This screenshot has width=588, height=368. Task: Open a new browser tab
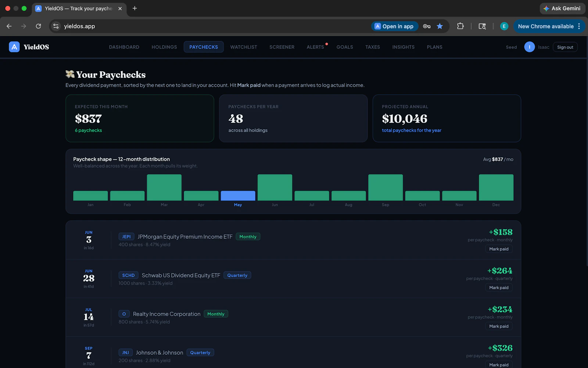(x=135, y=8)
